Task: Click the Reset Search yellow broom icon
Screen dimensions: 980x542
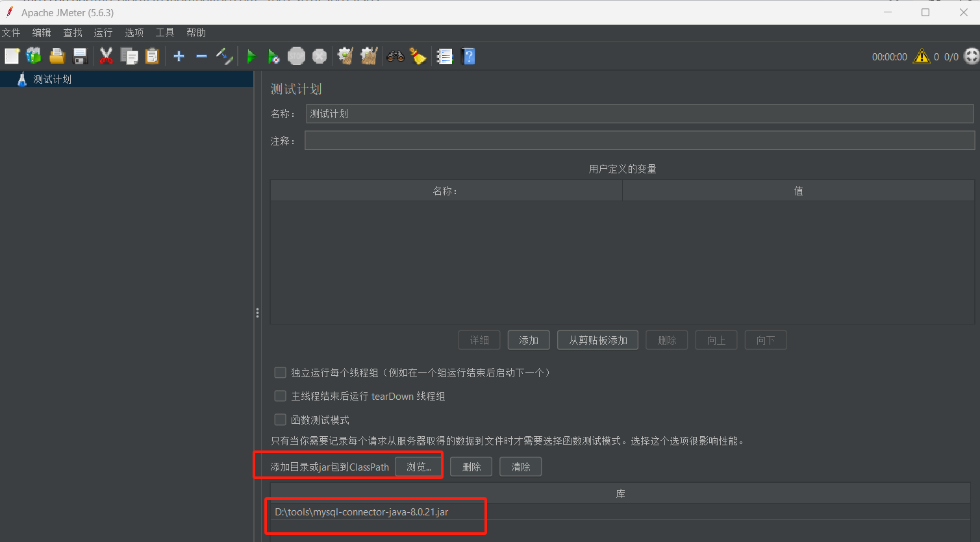Action: pos(418,56)
